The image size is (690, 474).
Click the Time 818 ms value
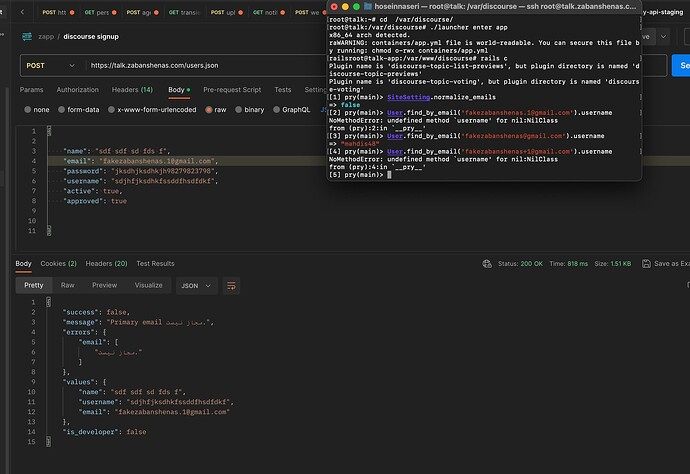[577, 264]
